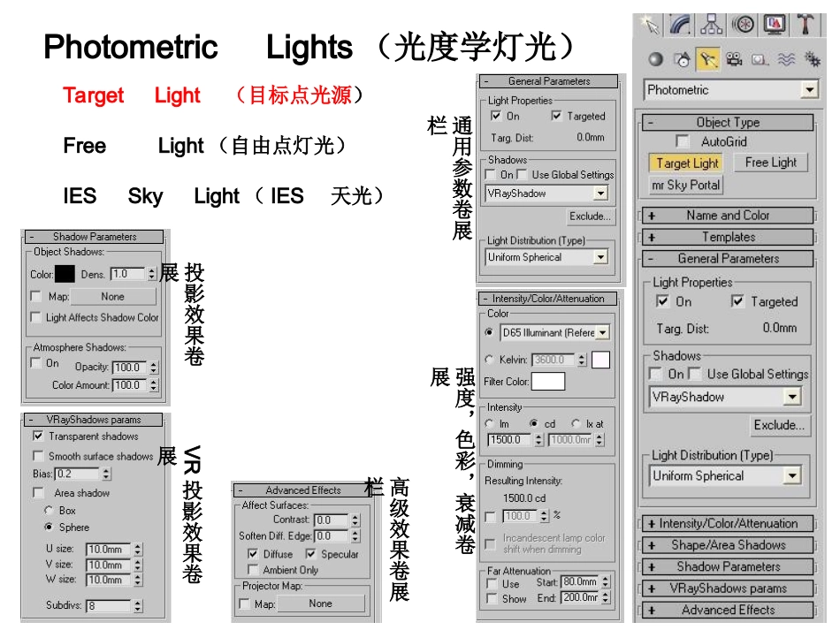Select the Geometry sphere category icon
The width and height of the screenshot is (840, 630).
pyautogui.click(x=655, y=60)
